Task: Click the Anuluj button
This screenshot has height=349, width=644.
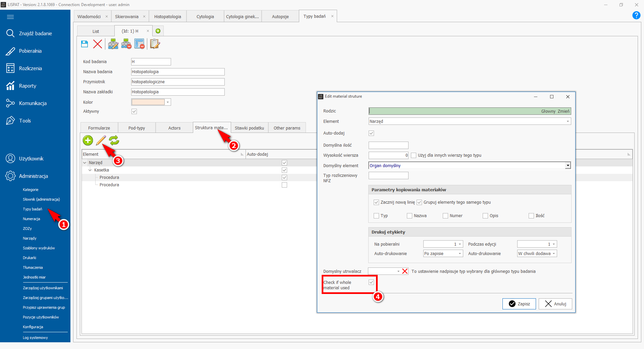Action: [x=555, y=304]
